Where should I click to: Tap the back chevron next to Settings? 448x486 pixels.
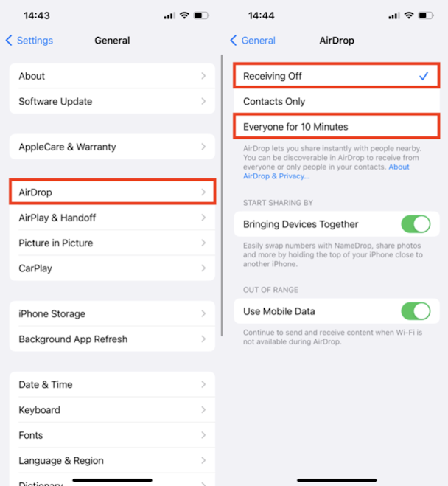(x=9, y=41)
